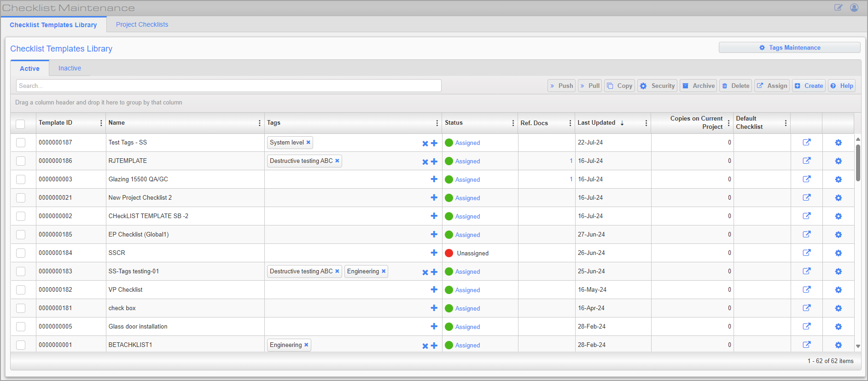Select checkbox for template 0000000003
Viewport: 868px width, 381px height.
pos(21,179)
